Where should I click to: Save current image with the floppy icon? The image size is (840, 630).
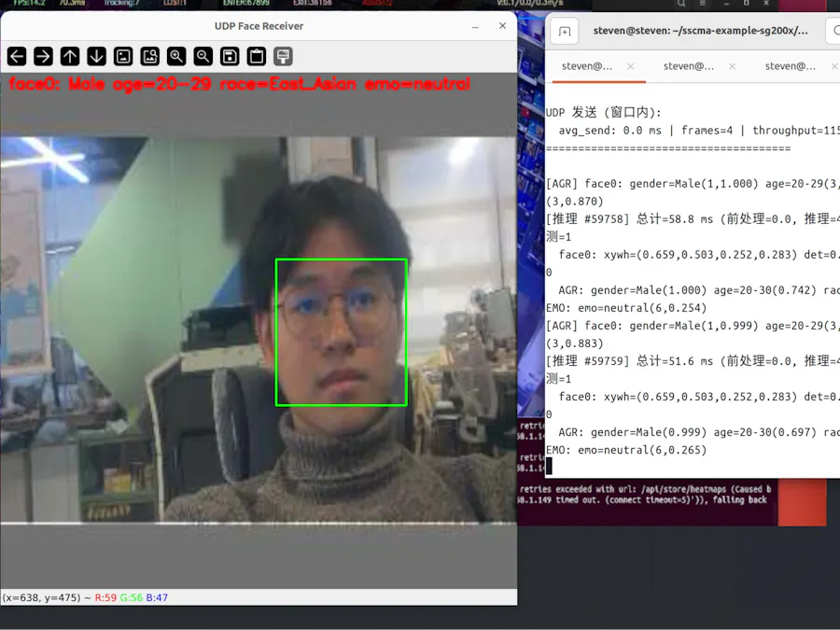[x=230, y=56]
